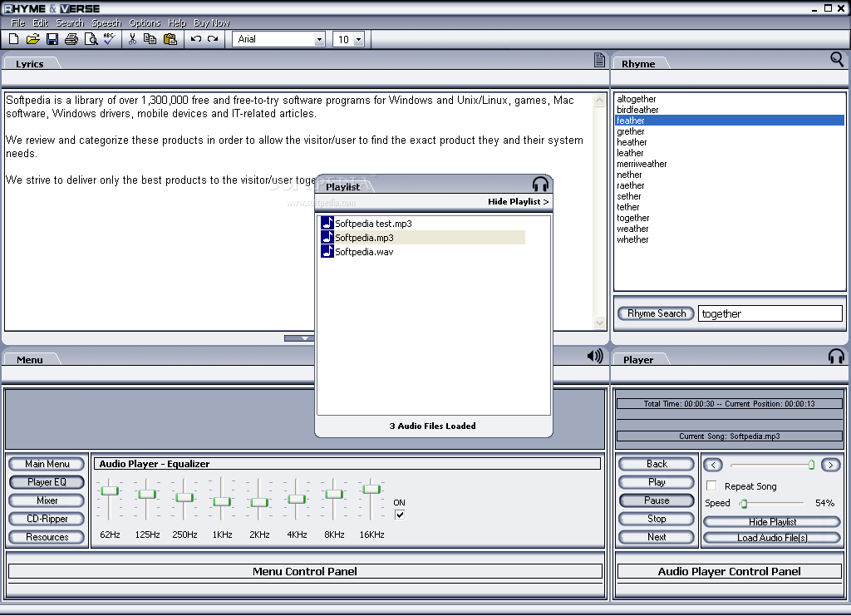
Task: Run the ABC spell check icon
Action: click(109, 39)
